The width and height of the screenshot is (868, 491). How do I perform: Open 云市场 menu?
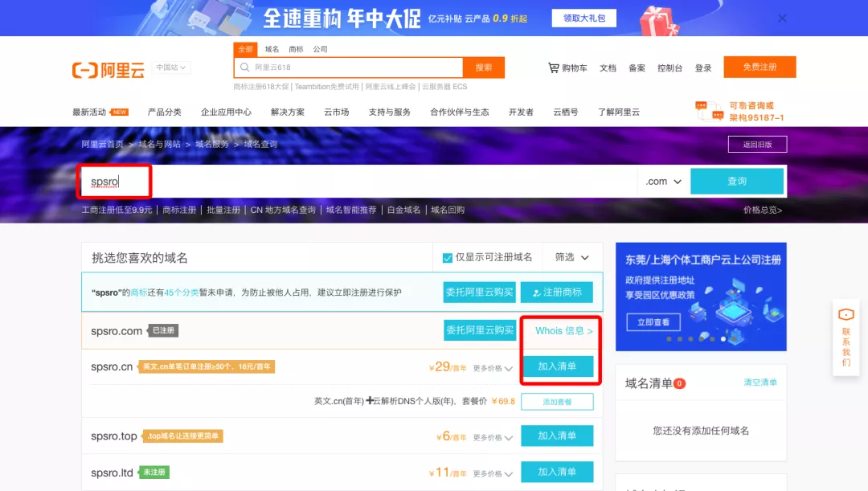[337, 112]
